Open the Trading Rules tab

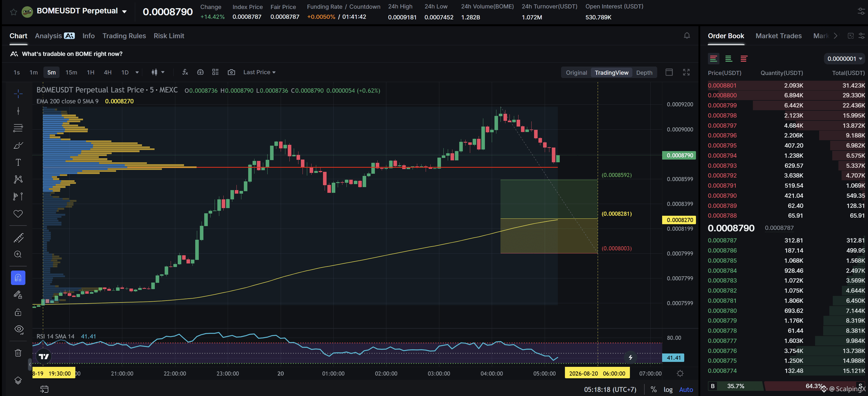[124, 36]
